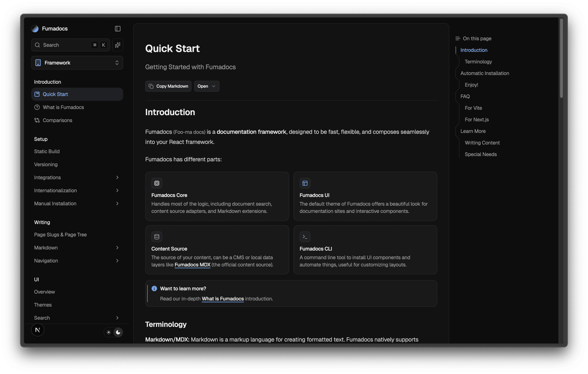This screenshot has width=588, height=374.
Task: Click the Fumadocs CLI terminal icon
Action: tap(305, 237)
